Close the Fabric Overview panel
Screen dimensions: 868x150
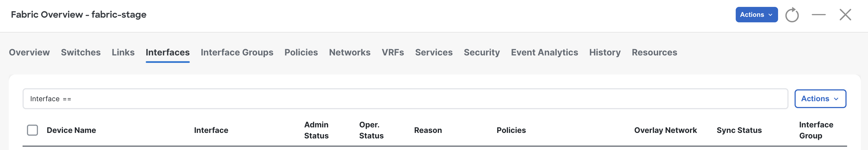tap(845, 15)
